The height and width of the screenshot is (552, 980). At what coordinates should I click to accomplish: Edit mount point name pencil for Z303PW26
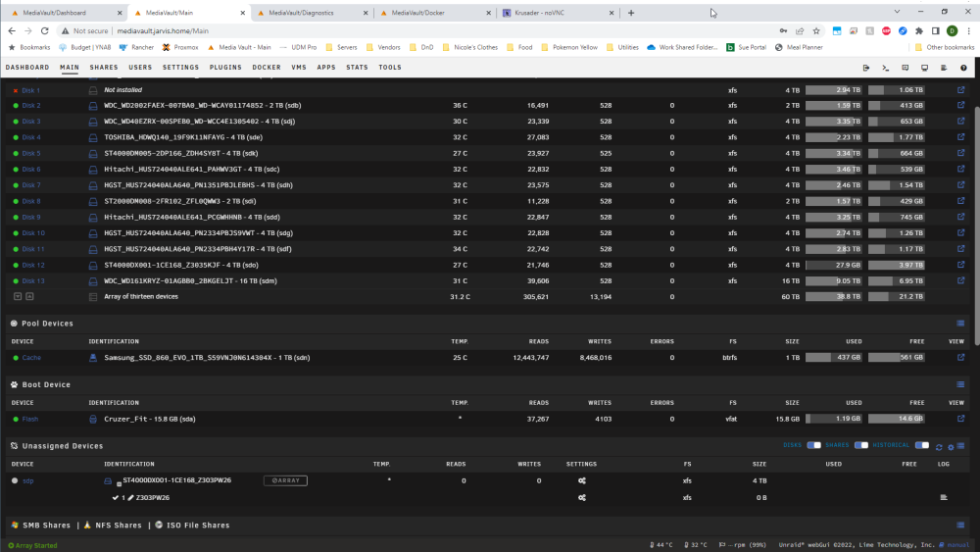[130, 498]
